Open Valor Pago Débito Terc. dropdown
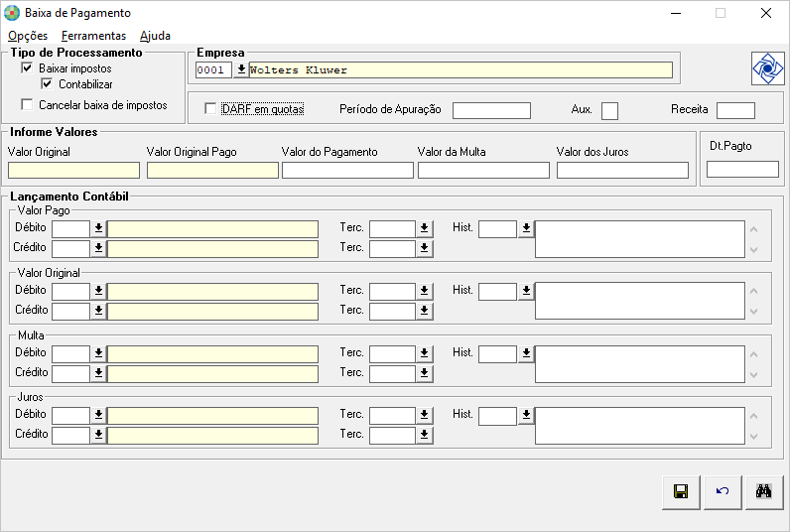Image resolution: width=790 pixels, height=532 pixels. pyautogui.click(x=425, y=228)
